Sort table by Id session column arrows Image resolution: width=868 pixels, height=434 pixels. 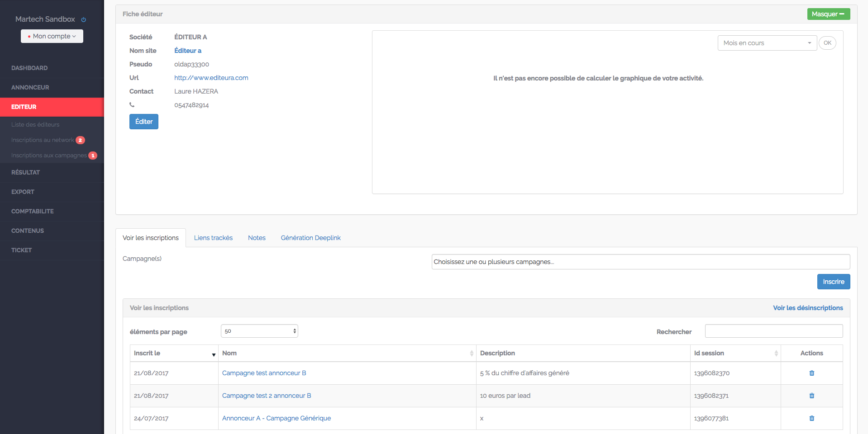(x=776, y=354)
